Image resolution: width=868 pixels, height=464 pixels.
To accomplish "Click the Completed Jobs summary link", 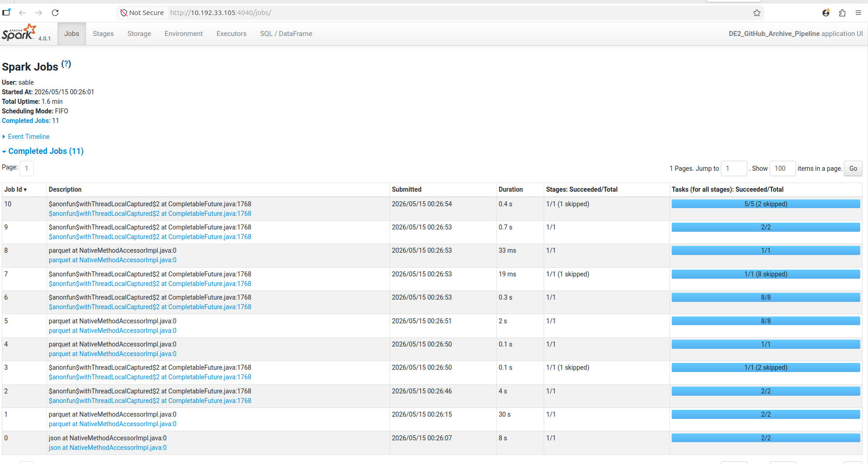I will point(26,121).
